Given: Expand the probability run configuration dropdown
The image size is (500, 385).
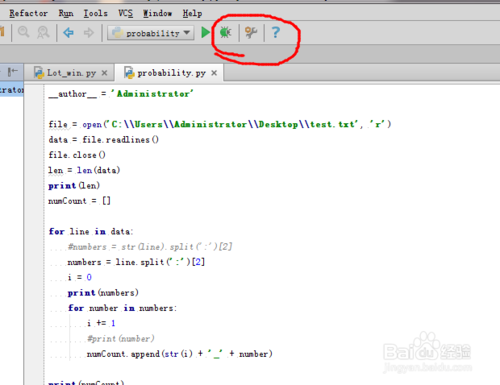Looking at the screenshot, I should pyautogui.click(x=151, y=33).
